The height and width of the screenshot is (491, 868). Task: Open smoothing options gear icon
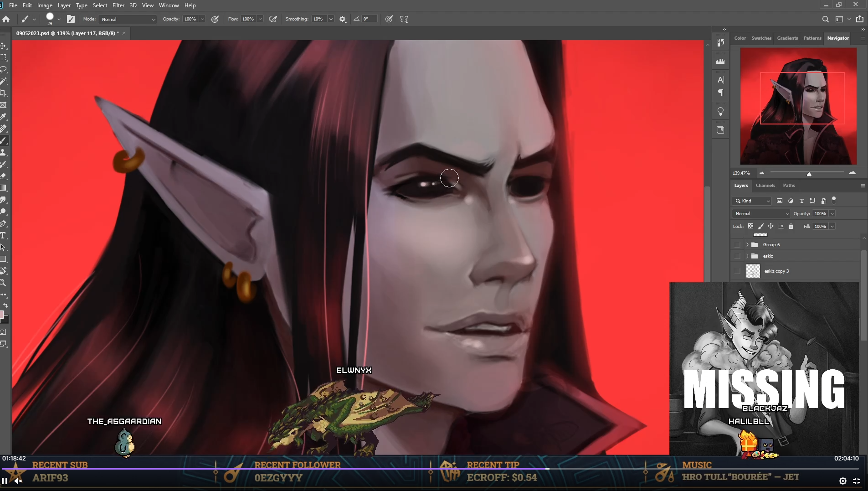(343, 19)
